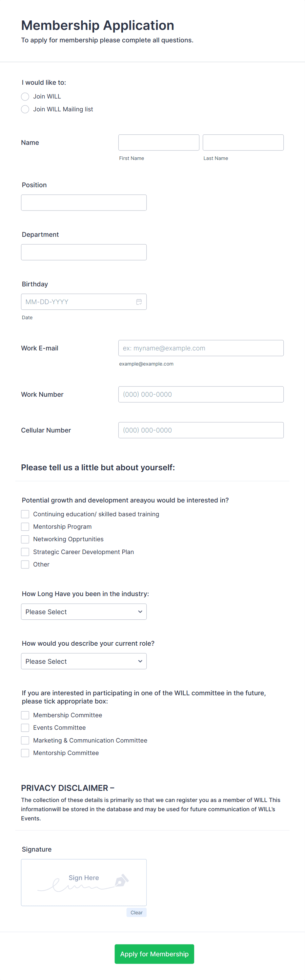Clear the signature field
Image resolution: width=305 pixels, height=980 pixels.
(x=136, y=912)
